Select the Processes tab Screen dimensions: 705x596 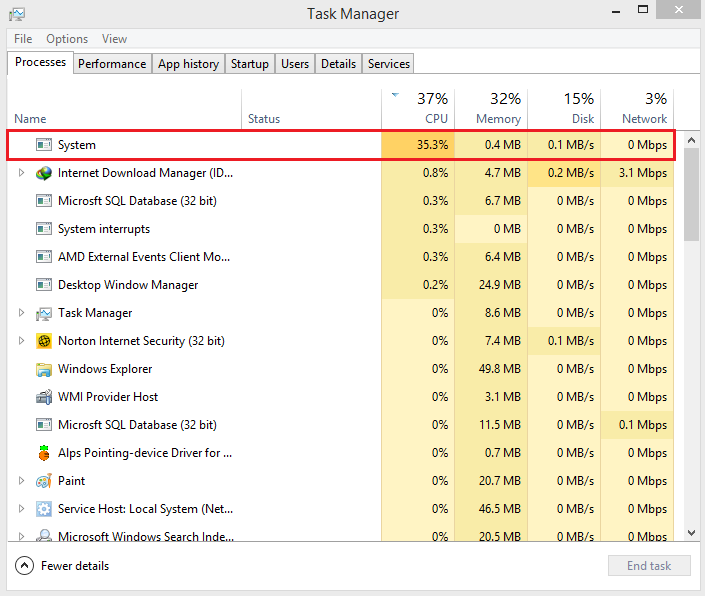(40, 62)
